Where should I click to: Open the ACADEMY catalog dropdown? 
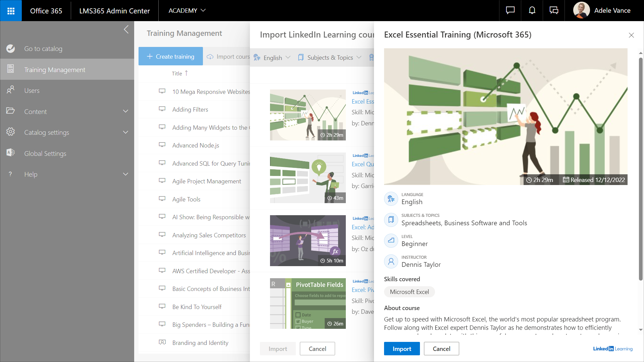point(187,11)
